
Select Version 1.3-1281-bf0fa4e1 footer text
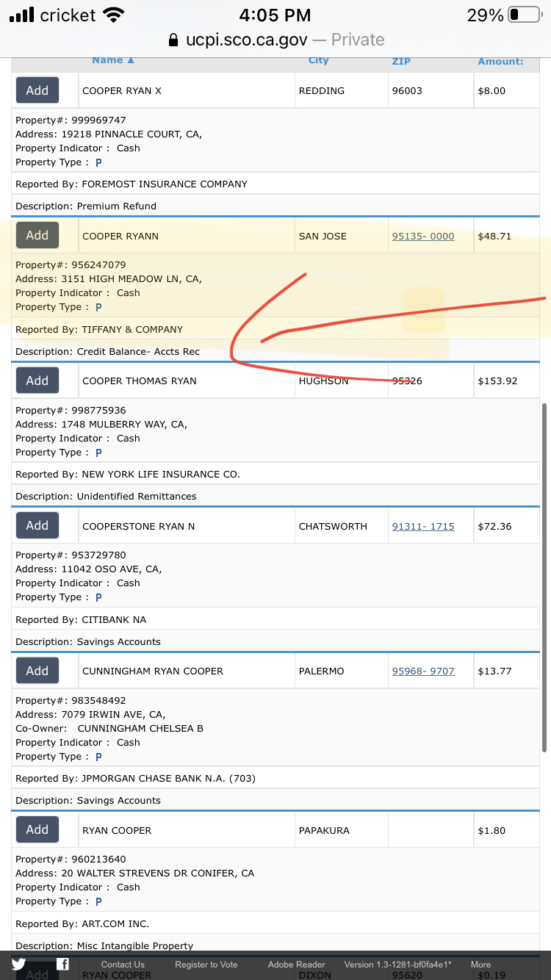pyautogui.click(x=398, y=965)
